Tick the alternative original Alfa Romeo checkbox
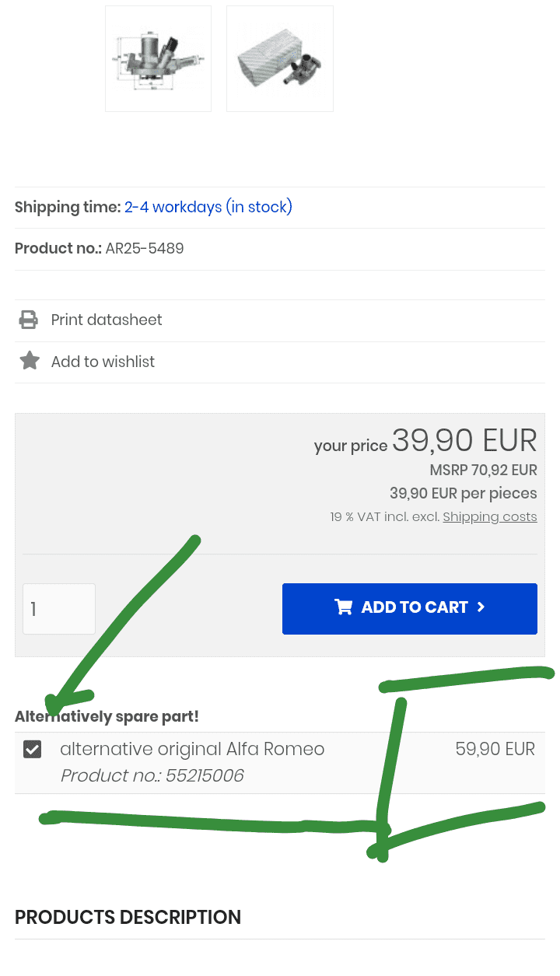The width and height of the screenshot is (560, 976). tap(32, 749)
